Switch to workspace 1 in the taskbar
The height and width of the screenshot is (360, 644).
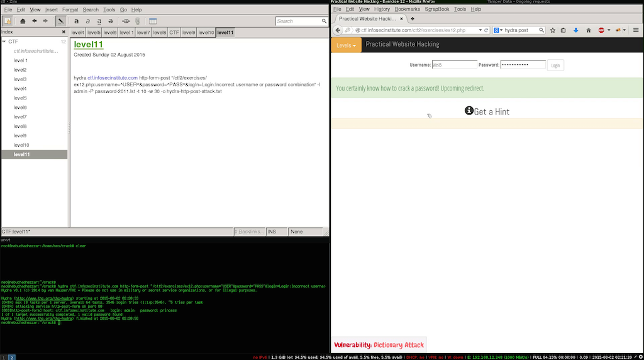pos(4,357)
